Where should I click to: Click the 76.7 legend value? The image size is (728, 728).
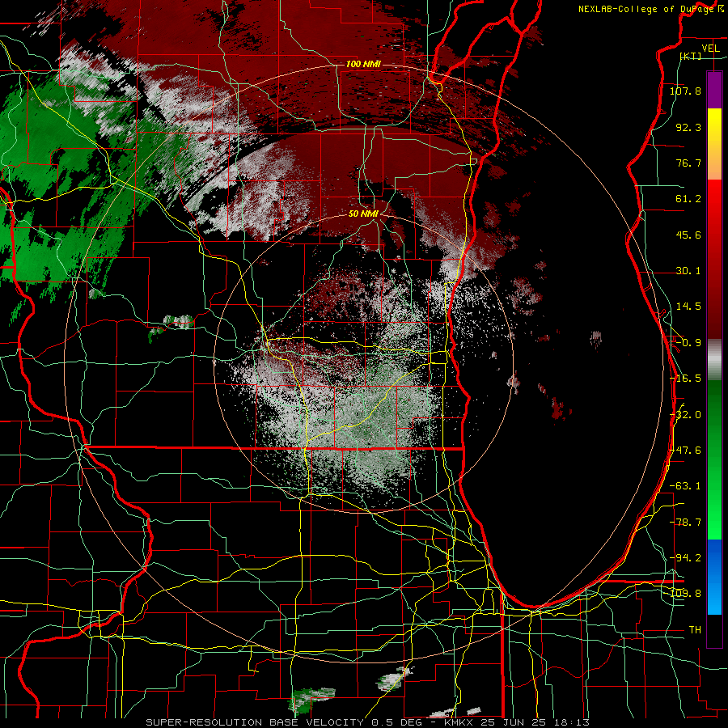coord(688,163)
